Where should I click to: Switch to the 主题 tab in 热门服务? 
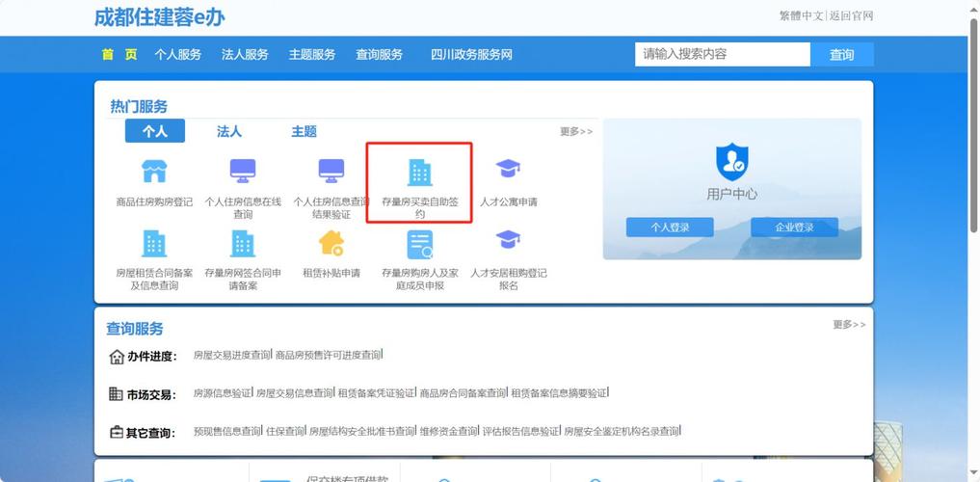(304, 131)
